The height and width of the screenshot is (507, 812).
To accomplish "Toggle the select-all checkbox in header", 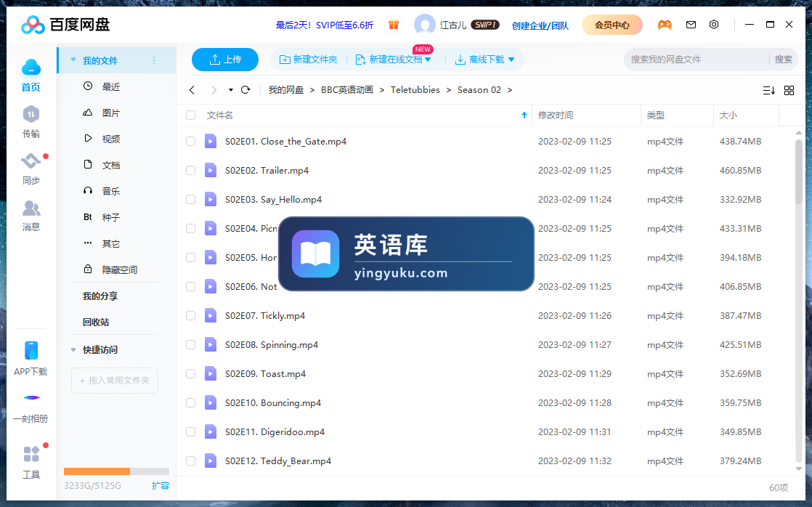I will [190, 115].
